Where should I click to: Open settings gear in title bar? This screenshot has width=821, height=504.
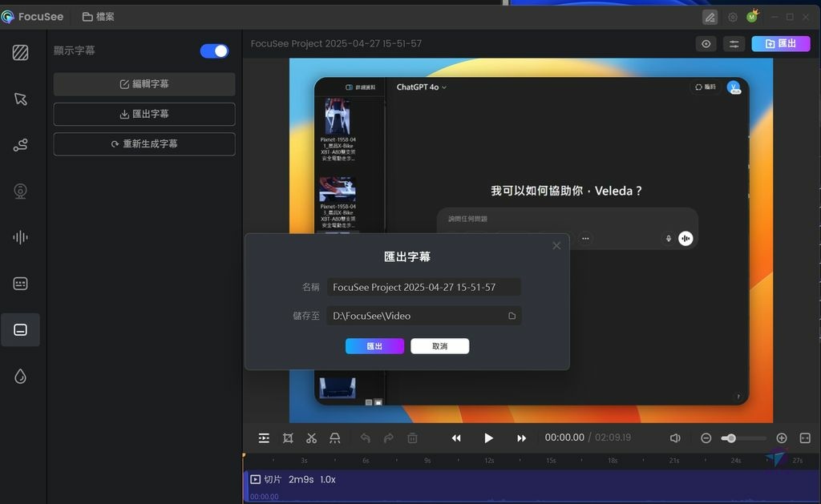(733, 18)
